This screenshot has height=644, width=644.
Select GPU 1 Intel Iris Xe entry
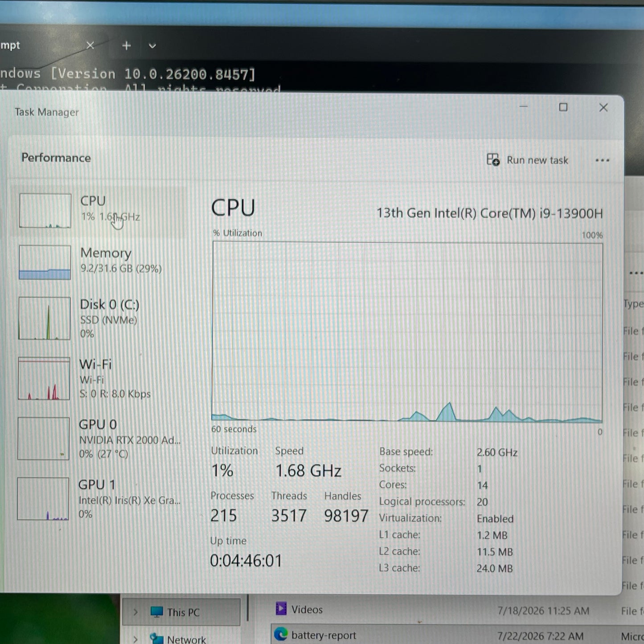(99, 499)
